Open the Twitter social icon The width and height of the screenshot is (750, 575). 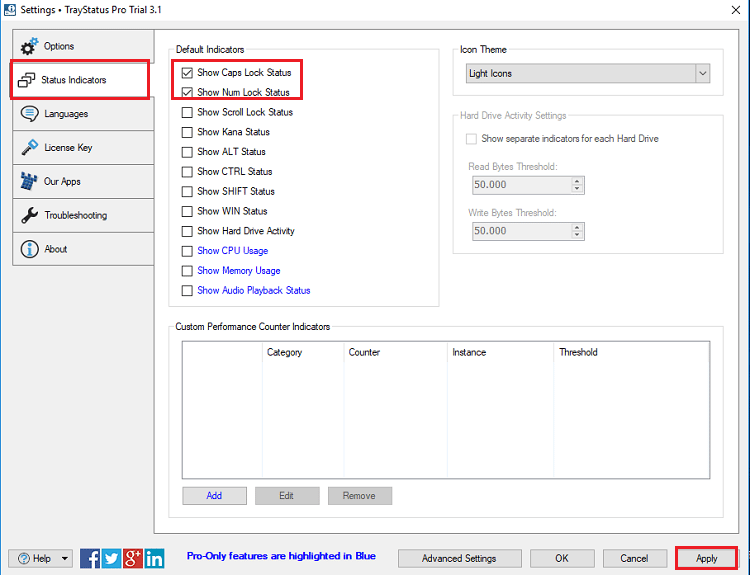tap(111, 558)
